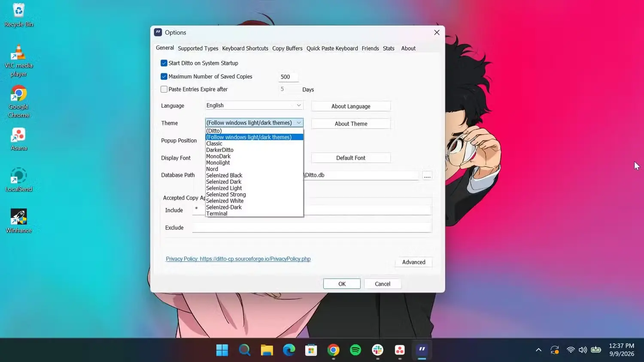Go to the Copy Buffers tab
644x362 pixels.
(287, 48)
